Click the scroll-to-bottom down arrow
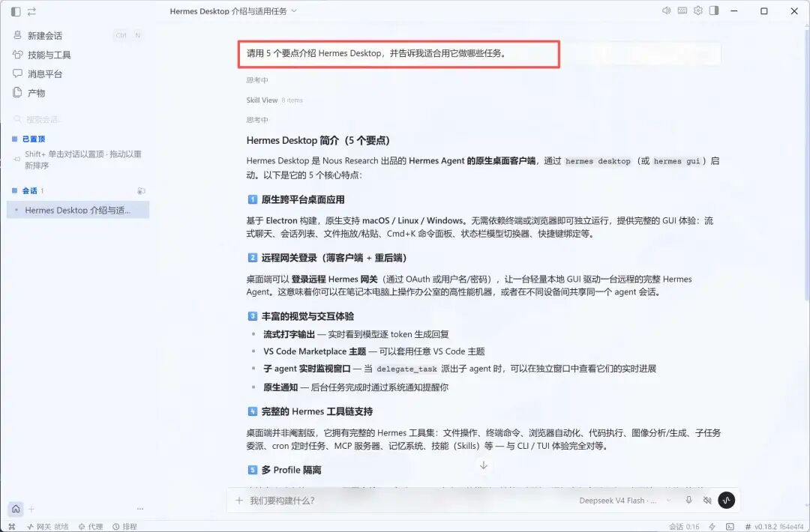 pos(484,465)
